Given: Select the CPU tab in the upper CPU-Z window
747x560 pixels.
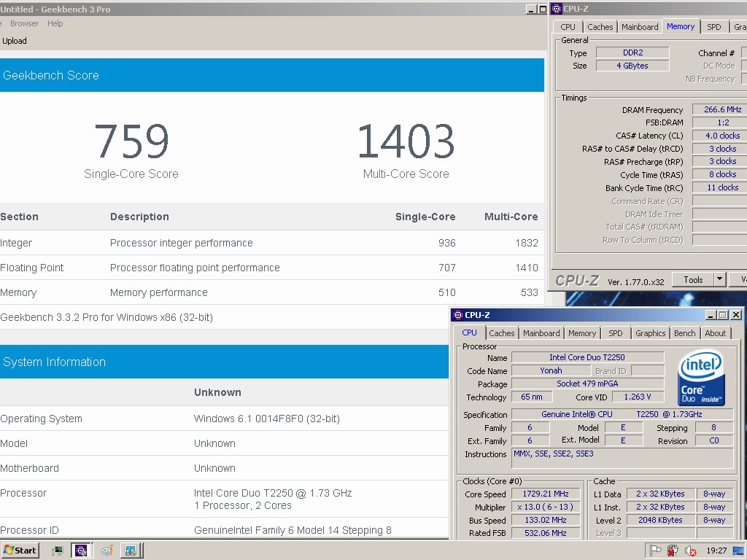Looking at the screenshot, I should (568, 27).
